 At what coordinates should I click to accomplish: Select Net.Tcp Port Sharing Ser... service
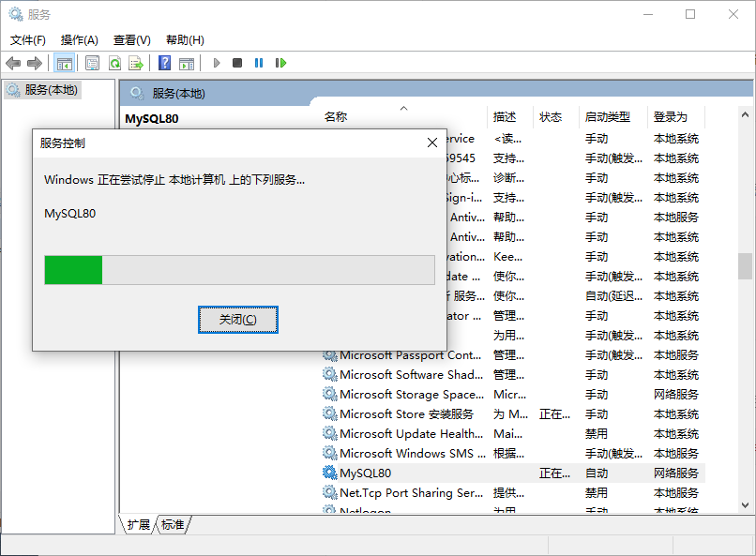[x=411, y=493]
